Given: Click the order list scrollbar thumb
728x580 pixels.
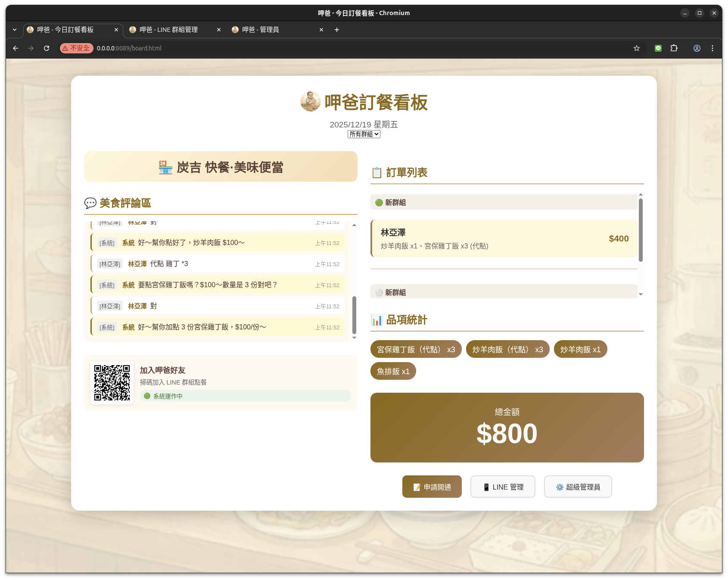Looking at the screenshot, I should pos(641,230).
